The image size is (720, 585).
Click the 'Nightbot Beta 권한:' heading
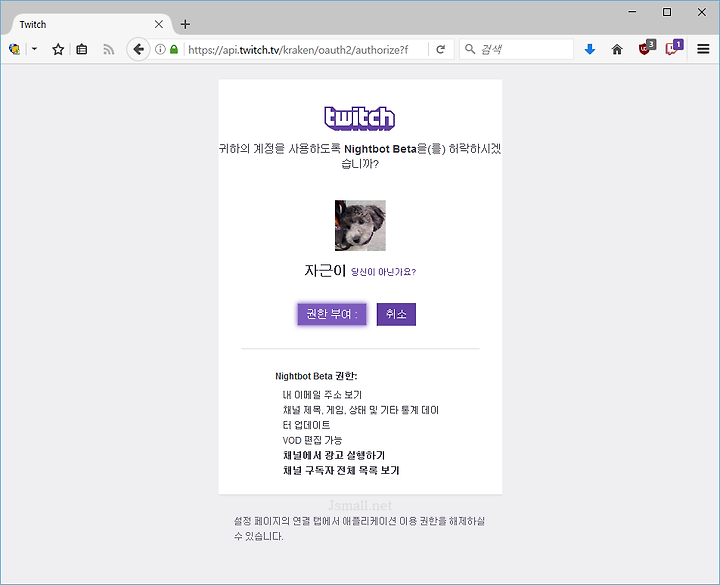[x=316, y=376]
